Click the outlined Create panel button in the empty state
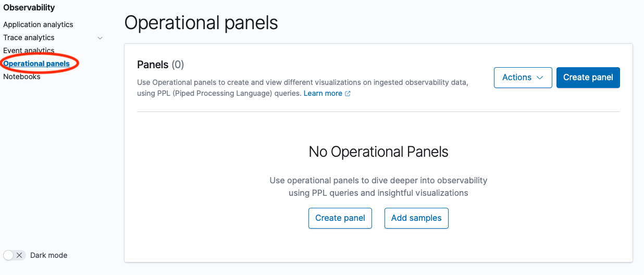This screenshot has height=275, width=644. (340, 218)
